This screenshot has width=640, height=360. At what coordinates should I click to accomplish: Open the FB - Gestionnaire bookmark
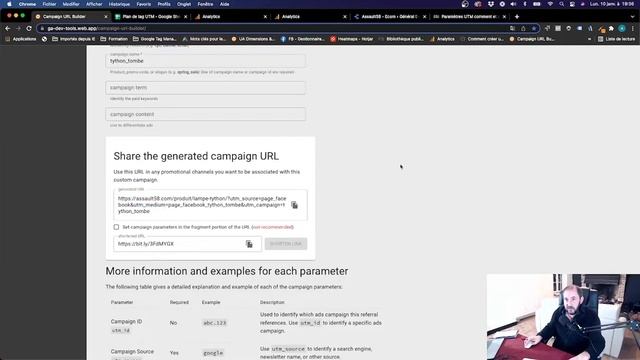[302, 39]
